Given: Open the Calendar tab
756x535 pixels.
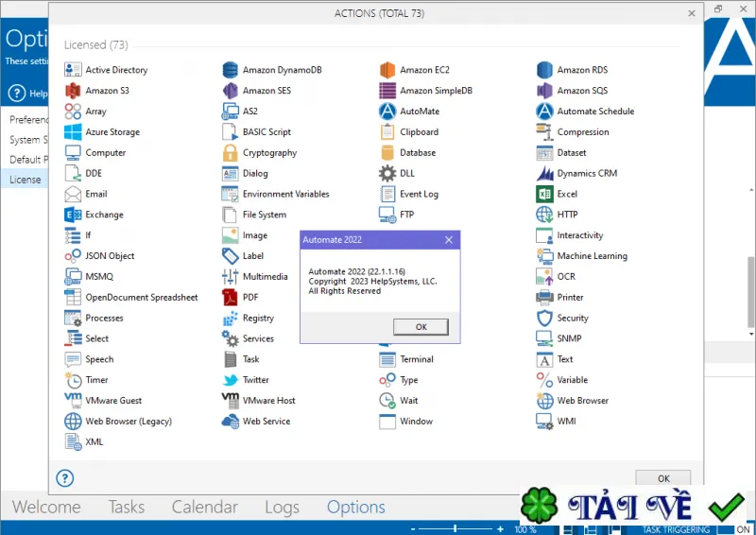Looking at the screenshot, I should click(205, 507).
